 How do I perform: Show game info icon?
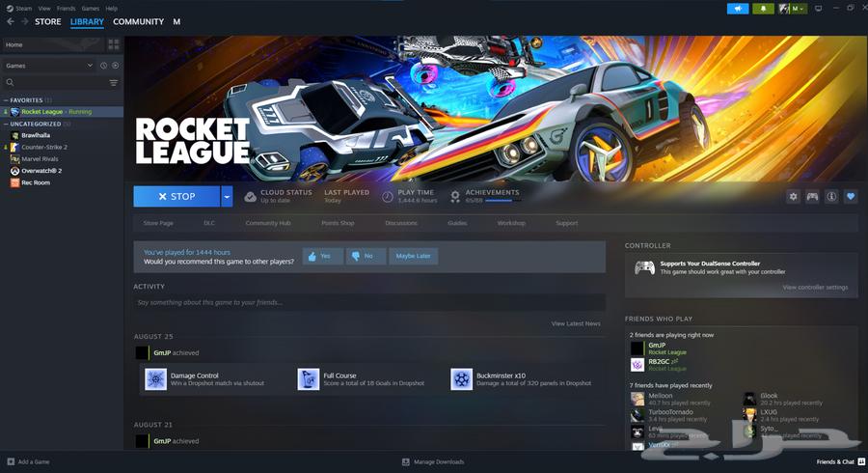831,197
